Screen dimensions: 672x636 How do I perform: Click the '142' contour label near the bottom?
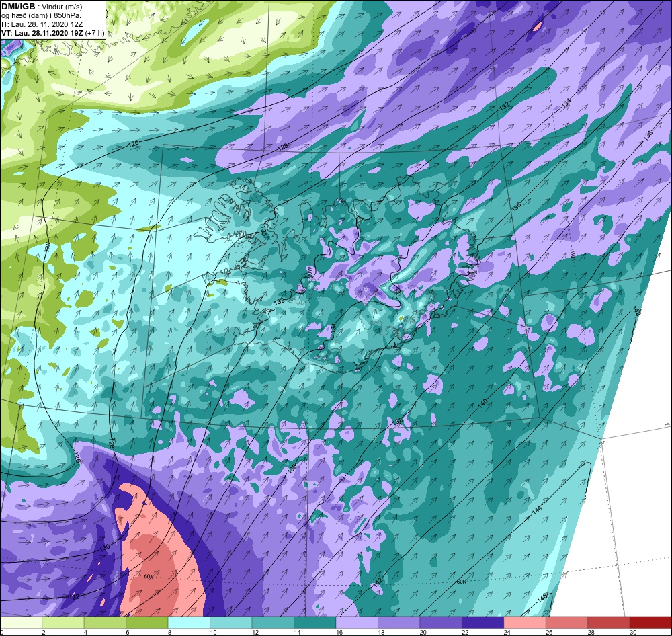378,582
